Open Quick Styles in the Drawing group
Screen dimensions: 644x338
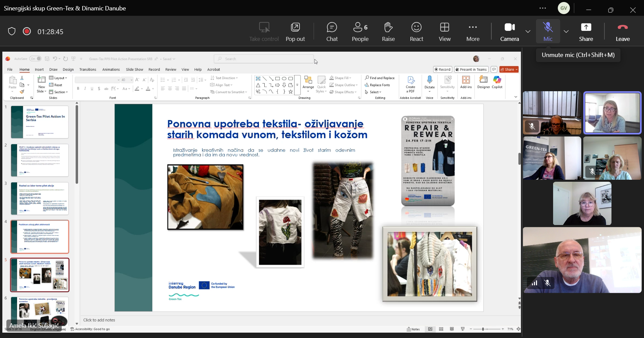(321, 84)
